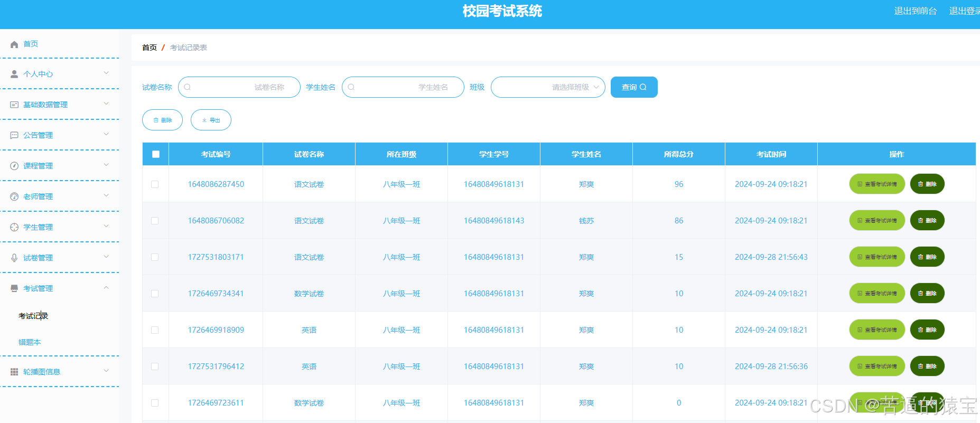
Task: View exam details for 1727531803171
Action: (x=877, y=257)
